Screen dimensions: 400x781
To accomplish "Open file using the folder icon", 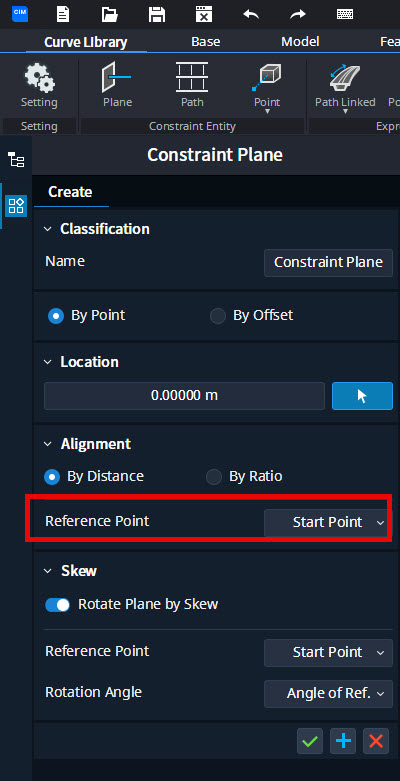I will click(110, 13).
